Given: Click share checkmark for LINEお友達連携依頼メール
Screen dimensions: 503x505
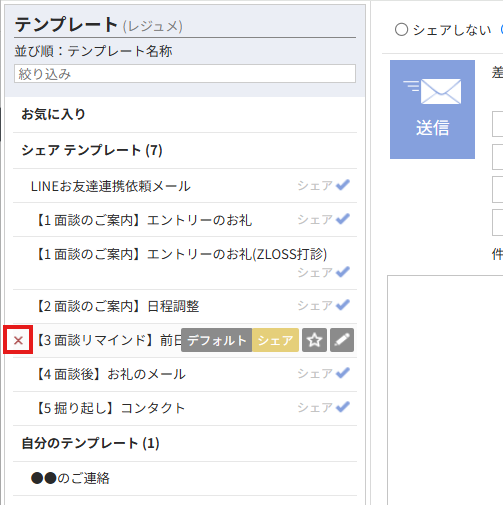Looking at the screenshot, I should coord(343,185).
